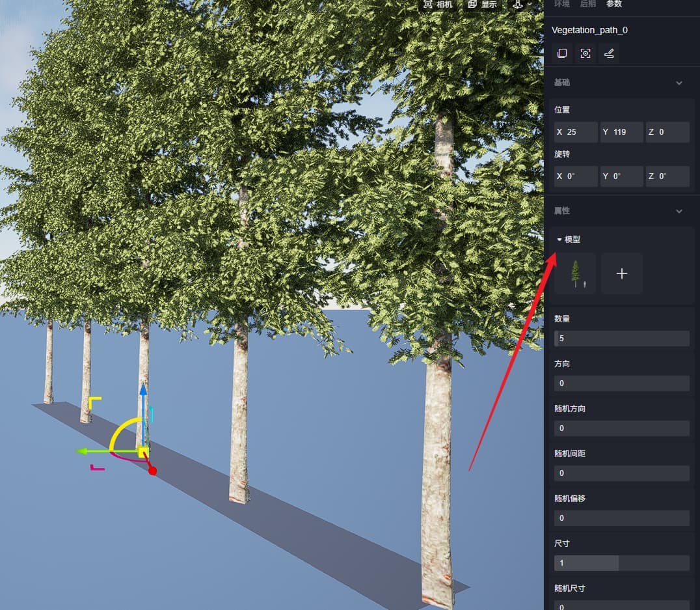
Task: Collapse the 属性 section chevron
Action: (679, 212)
